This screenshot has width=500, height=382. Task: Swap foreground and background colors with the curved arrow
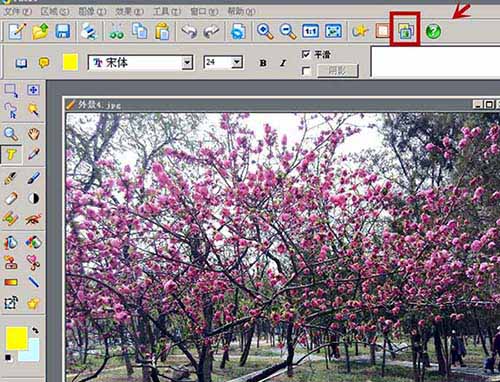(x=35, y=330)
